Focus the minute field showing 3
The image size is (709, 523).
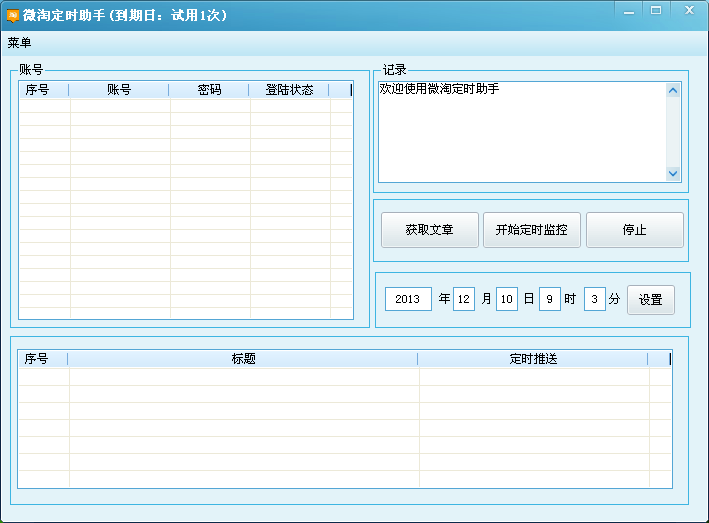click(595, 299)
